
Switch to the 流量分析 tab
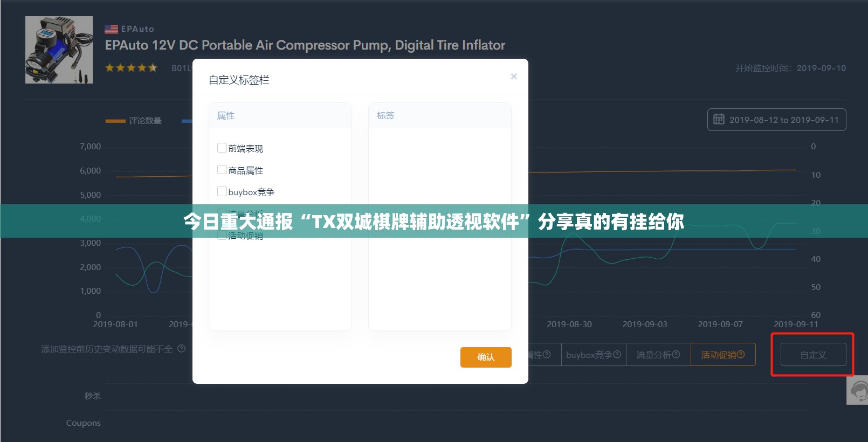(653, 355)
